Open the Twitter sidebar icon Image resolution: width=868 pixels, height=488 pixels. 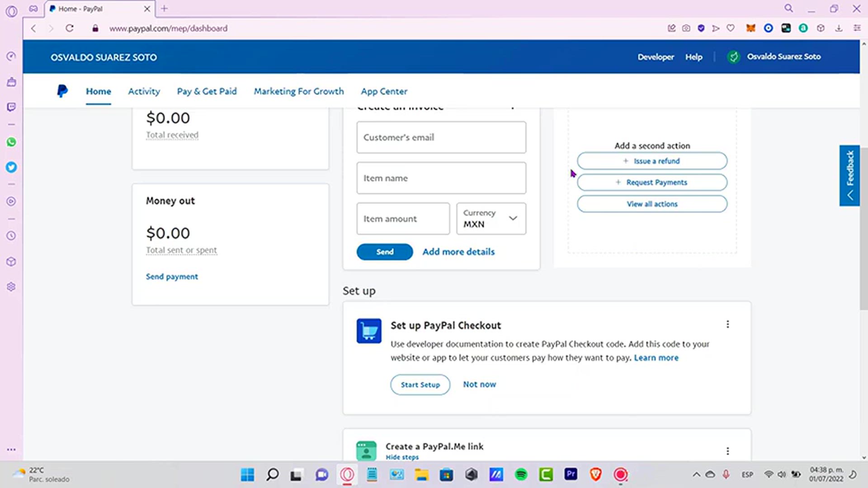(x=11, y=168)
